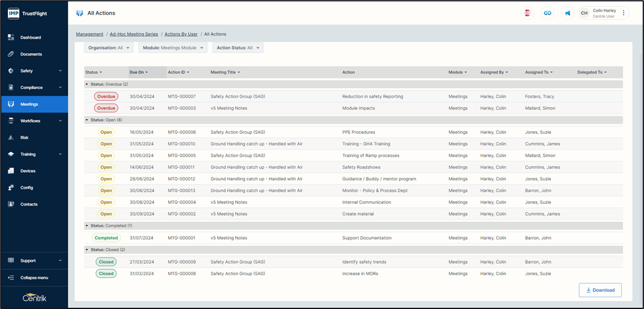Click the Contacts icon in sidebar

pos(11,204)
